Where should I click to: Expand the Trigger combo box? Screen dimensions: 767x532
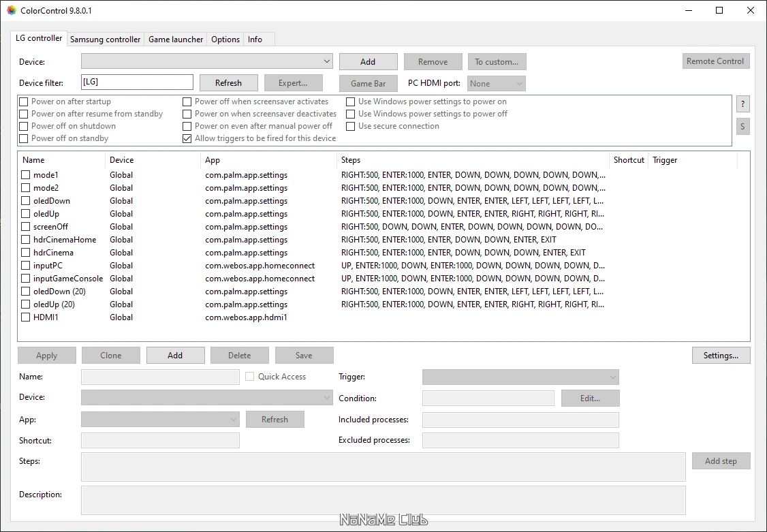520,377
